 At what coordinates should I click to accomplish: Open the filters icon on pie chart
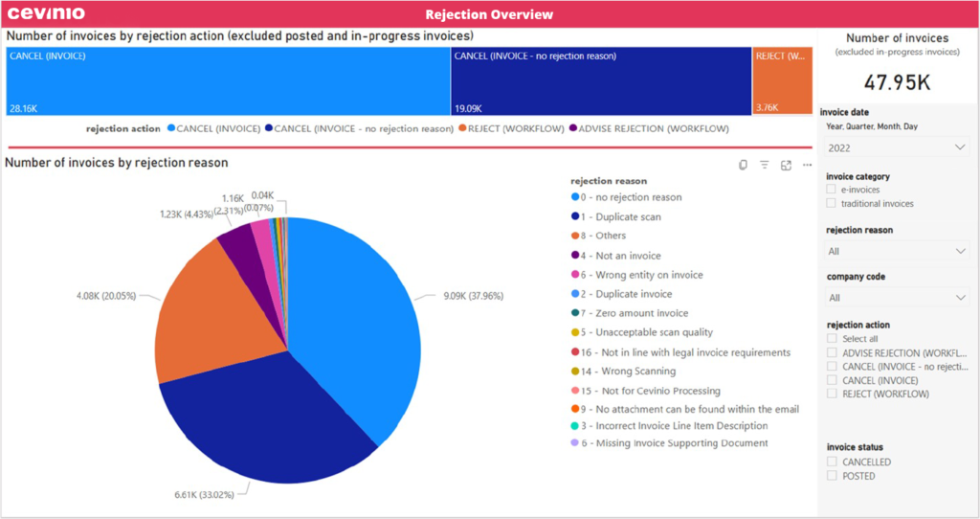[765, 165]
